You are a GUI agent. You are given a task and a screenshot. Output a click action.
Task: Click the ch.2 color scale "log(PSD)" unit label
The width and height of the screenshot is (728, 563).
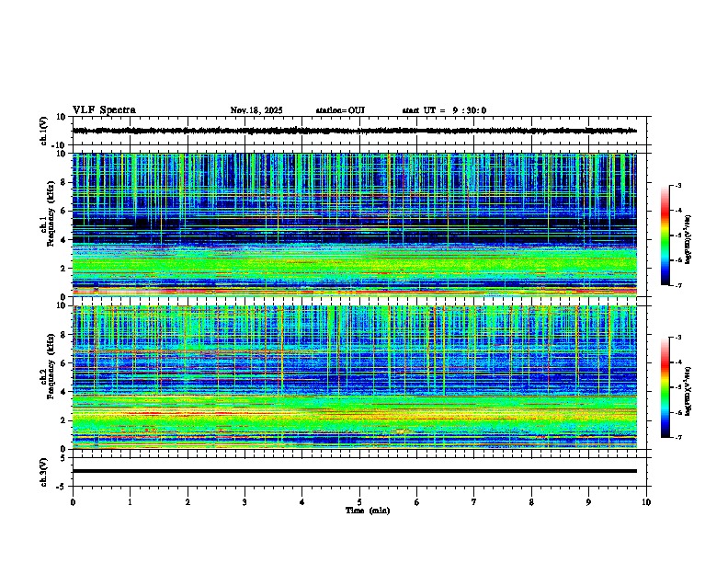688,392
